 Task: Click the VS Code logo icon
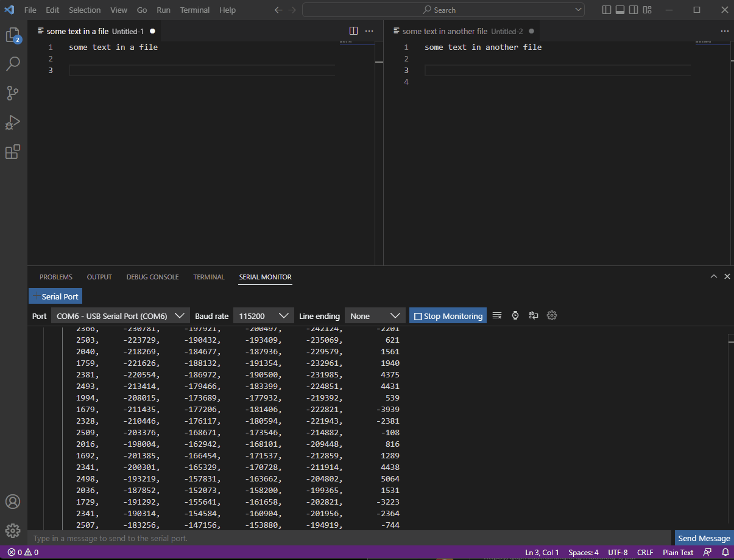point(9,10)
